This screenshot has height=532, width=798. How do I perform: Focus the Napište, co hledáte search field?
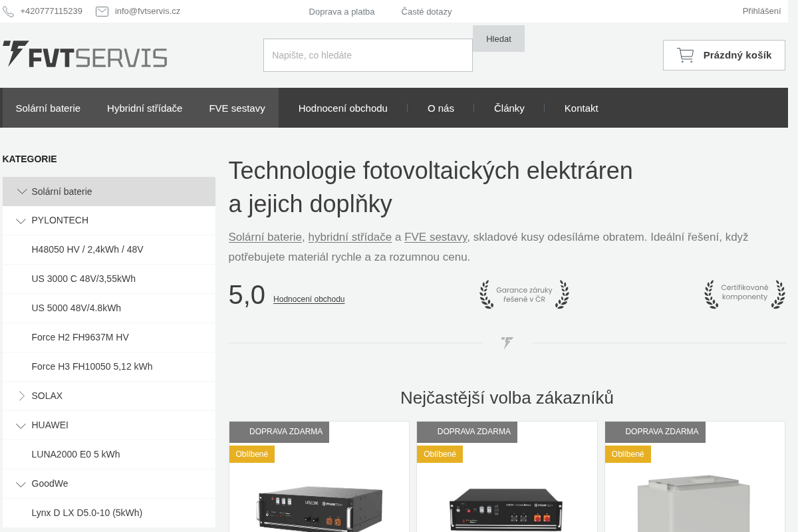[x=368, y=55]
